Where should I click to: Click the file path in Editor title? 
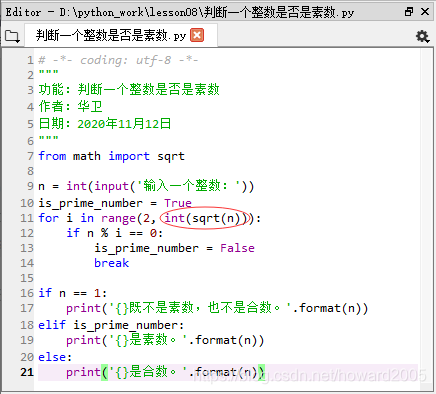tap(207, 12)
